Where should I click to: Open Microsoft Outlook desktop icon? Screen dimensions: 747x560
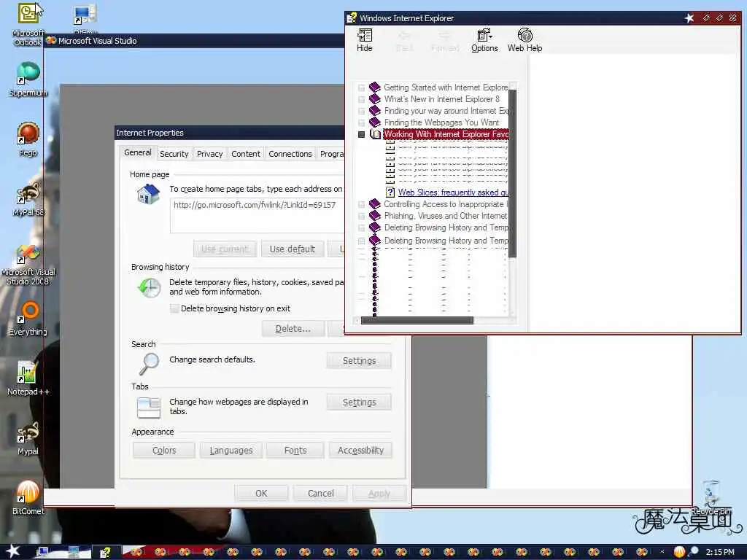28,24
